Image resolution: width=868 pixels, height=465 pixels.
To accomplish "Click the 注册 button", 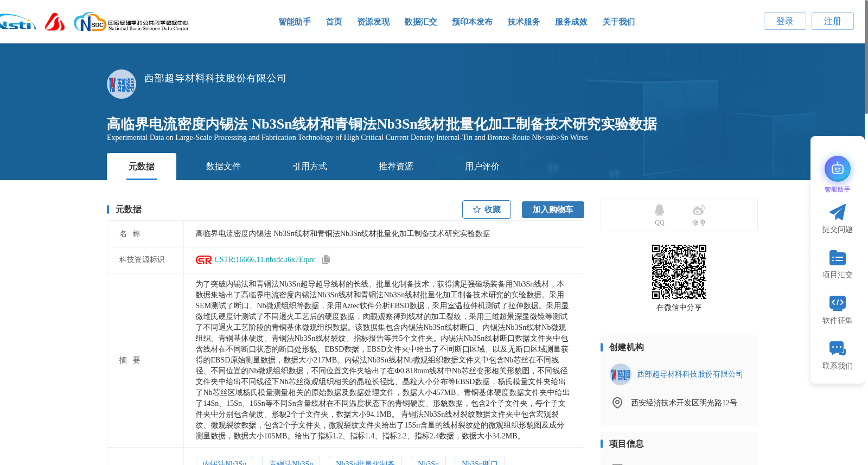I will (833, 21).
